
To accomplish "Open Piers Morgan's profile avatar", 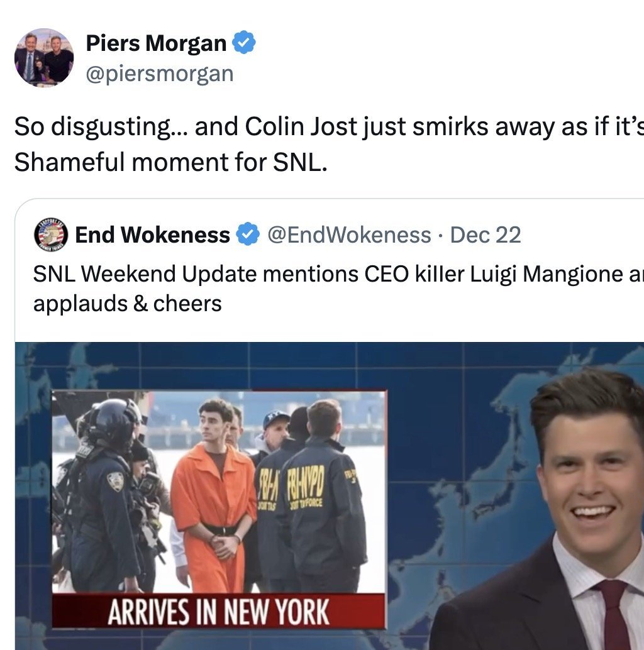I will [44, 58].
